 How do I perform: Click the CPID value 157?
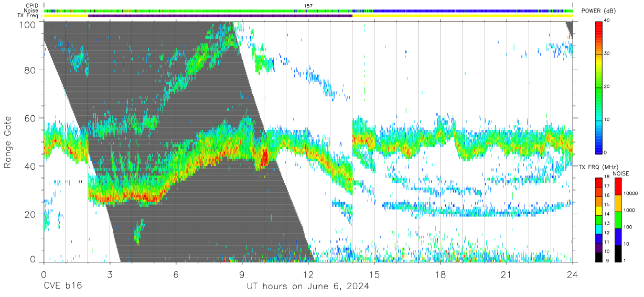coord(308,6)
